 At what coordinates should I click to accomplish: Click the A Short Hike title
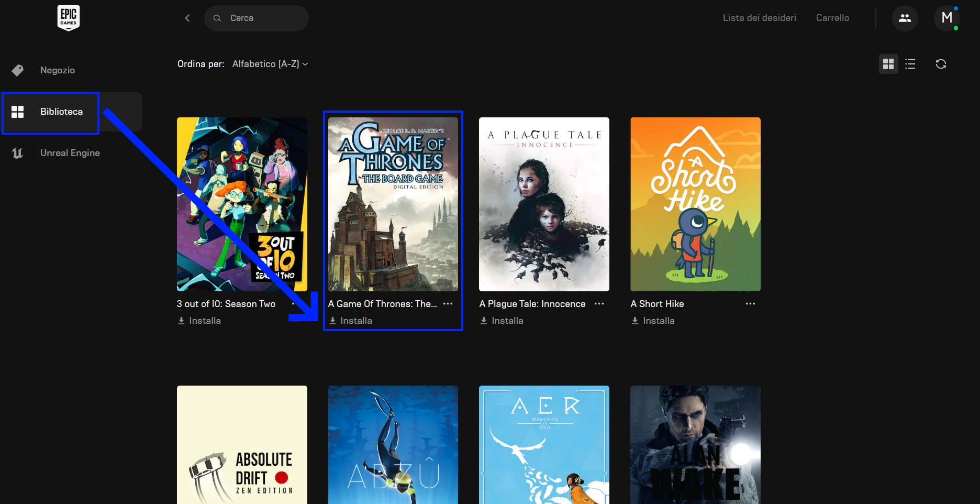657,304
